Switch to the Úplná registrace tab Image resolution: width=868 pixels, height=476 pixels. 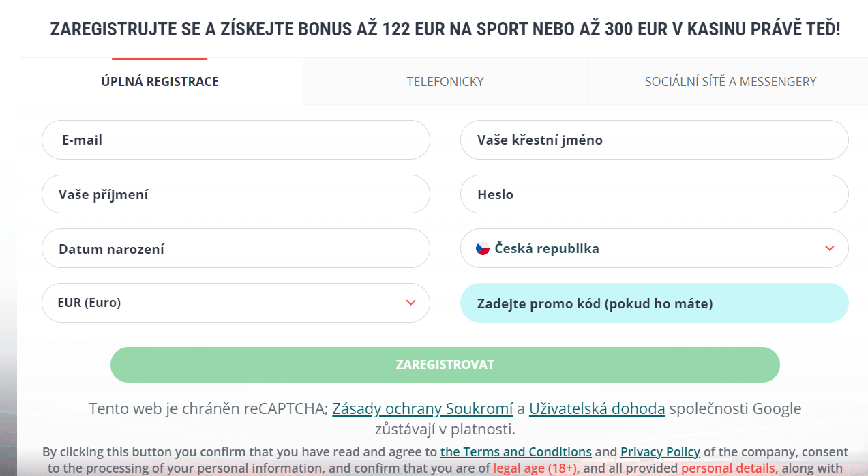160,82
